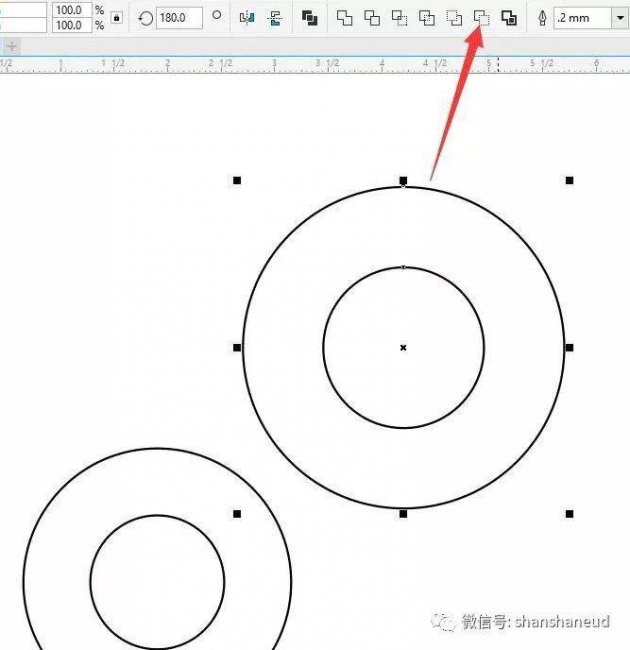Click the middle-right selection handle

tap(569, 347)
